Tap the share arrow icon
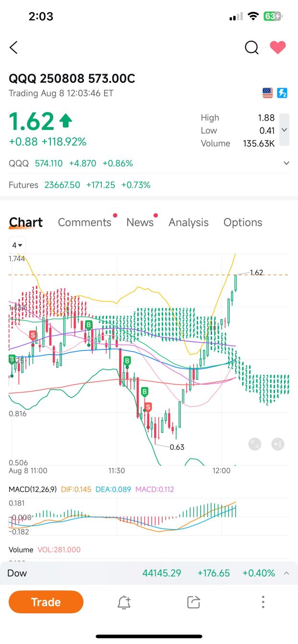298x644 pixels. [193, 602]
